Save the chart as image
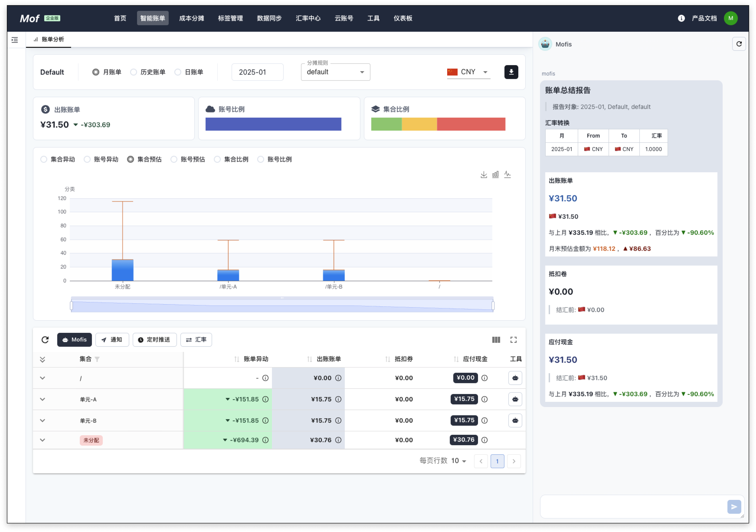 coord(484,175)
